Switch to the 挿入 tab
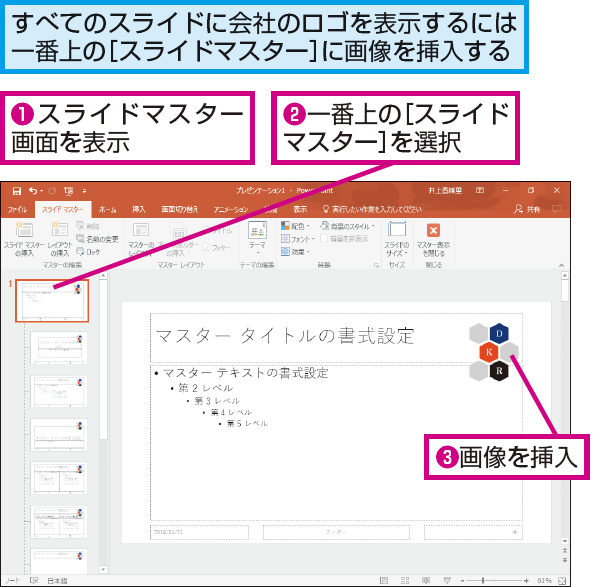 [139, 209]
